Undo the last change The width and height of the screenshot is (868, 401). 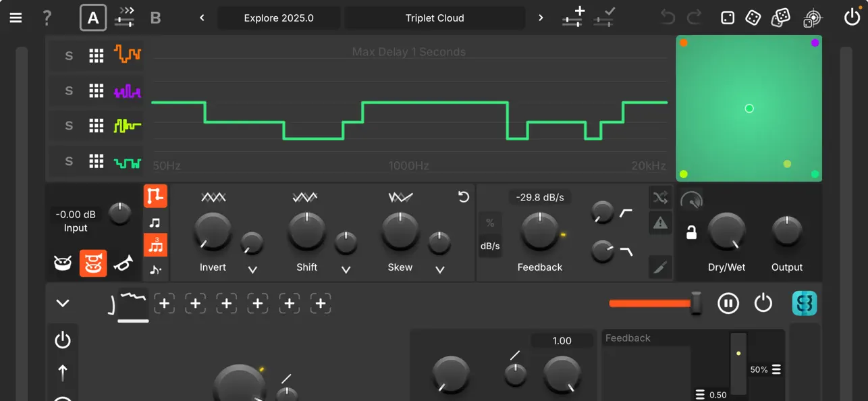coord(668,18)
